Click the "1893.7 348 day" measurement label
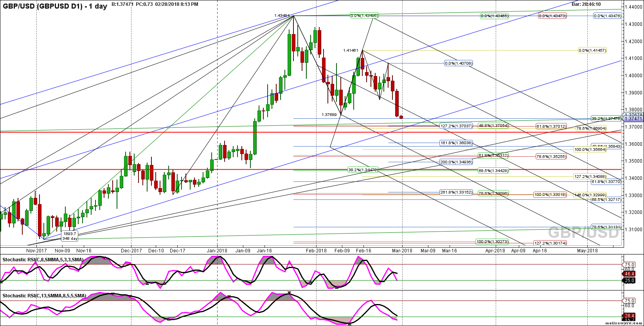Viewport: 644px width, 326px height. point(70,236)
